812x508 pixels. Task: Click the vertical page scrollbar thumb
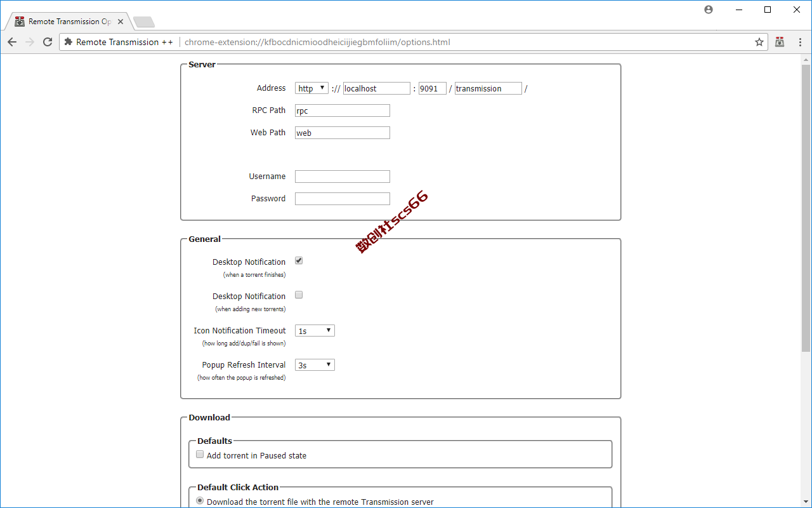pos(806,208)
